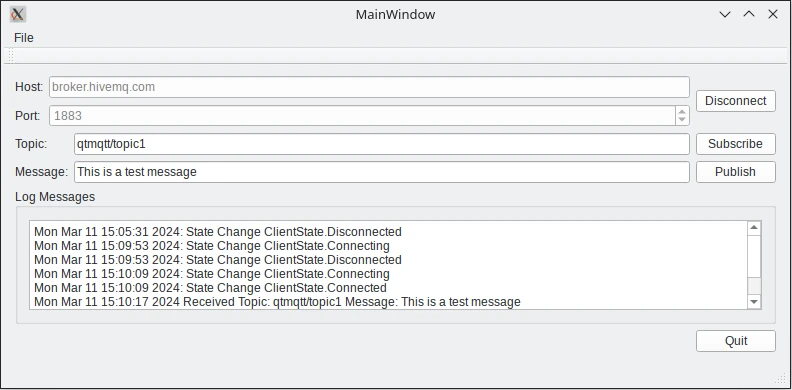
Task: Minimize the MainWindow with down chevron
Action: (x=725, y=14)
